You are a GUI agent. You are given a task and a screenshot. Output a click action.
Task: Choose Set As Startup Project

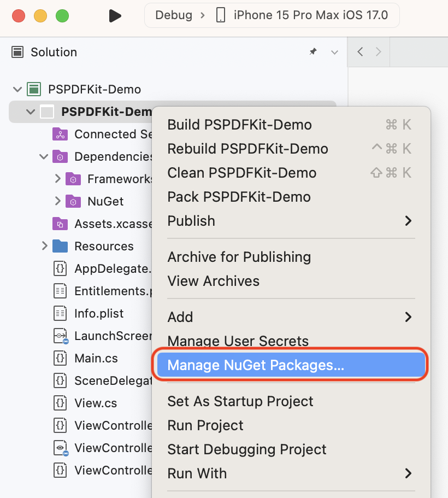[x=240, y=401]
